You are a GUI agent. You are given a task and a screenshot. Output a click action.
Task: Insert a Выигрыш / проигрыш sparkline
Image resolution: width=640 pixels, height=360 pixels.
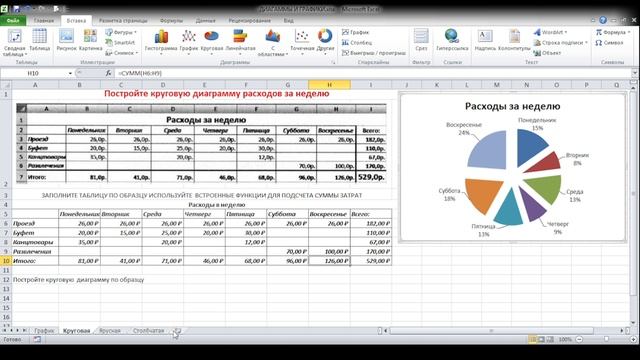[x=373, y=53]
